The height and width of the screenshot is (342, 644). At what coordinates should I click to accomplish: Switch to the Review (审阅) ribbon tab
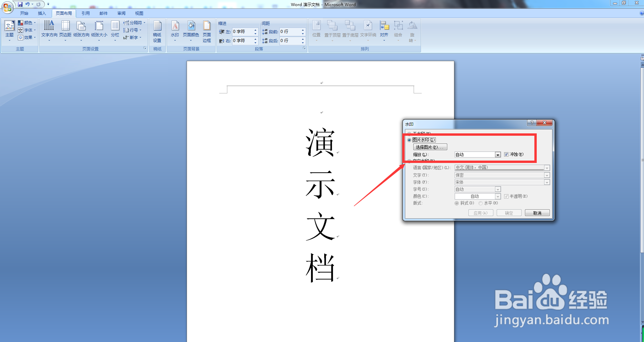click(121, 13)
